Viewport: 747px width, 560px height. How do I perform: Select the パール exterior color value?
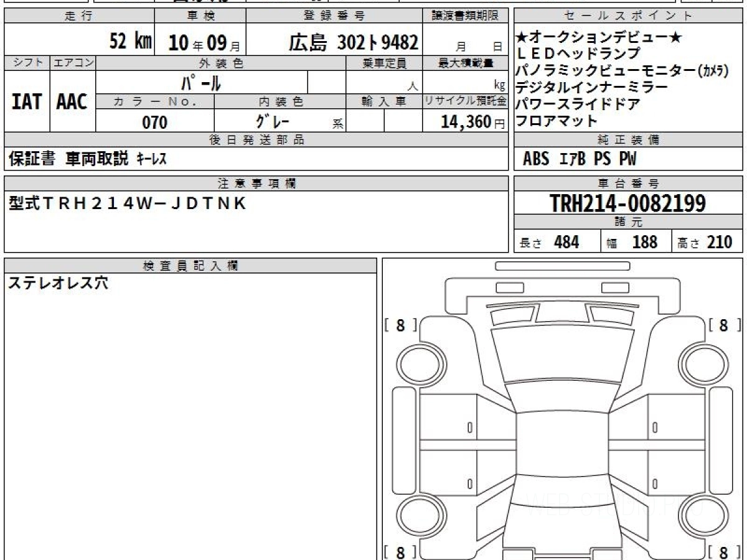click(x=201, y=82)
